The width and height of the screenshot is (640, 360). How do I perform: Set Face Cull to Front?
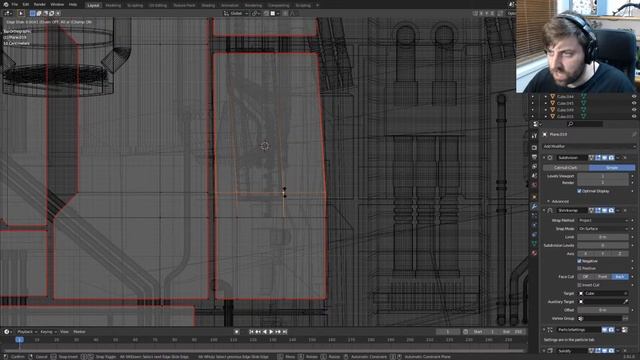pos(603,277)
